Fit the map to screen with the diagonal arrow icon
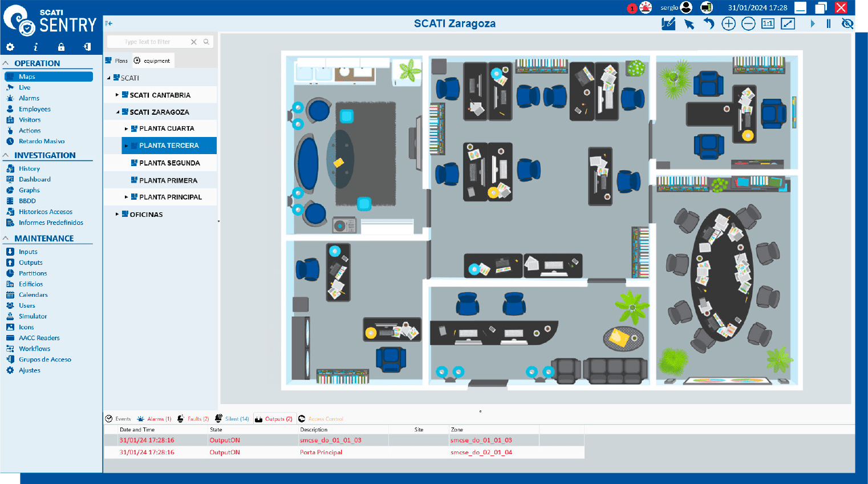Image resolution: width=868 pixels, height=484 pixels. coord(788,23)
